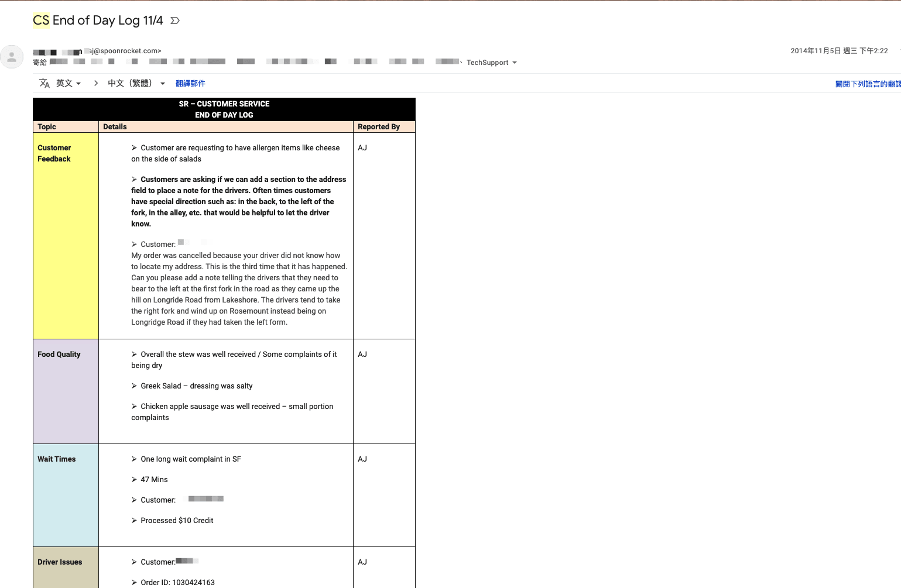The width and height of the screenshot is (901, 588).
Task: Click the 翻譯郵件 link
Action: (190, 84)
